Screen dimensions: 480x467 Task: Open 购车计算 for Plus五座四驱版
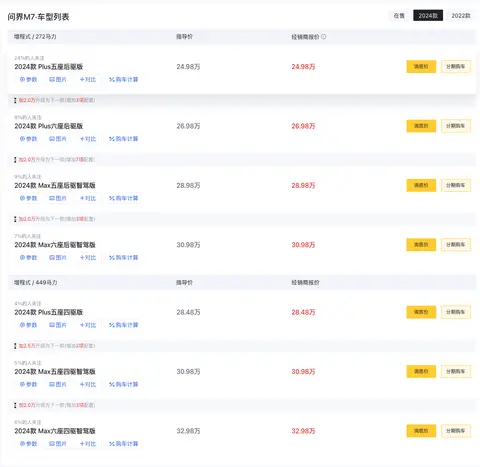pyautogui.click(x=123, y=325)
